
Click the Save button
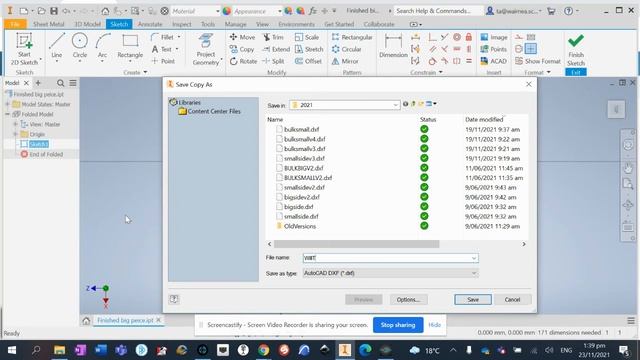pyautogui.click(x=473, y=300)
